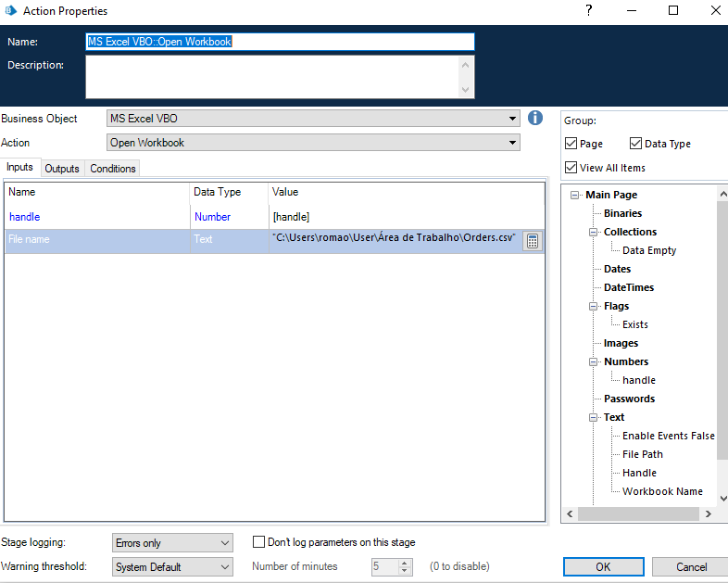This screenshot has height=583, width=728.
Task: Open the expression calculator for File name
Action: pos(532,241)
